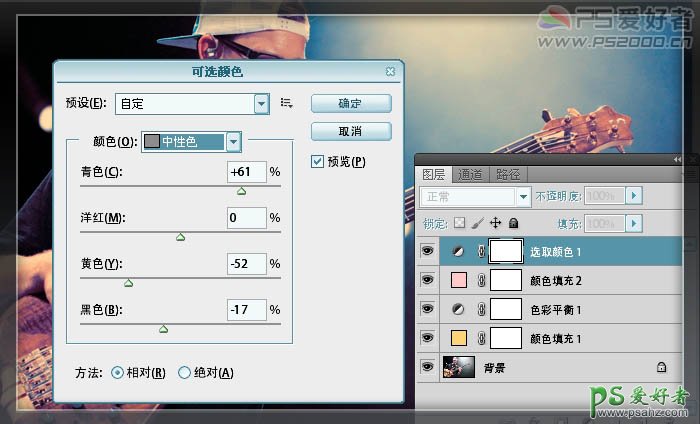Open the preset options menu icon
The image size is (700, 424).
[x=287, y=103]
